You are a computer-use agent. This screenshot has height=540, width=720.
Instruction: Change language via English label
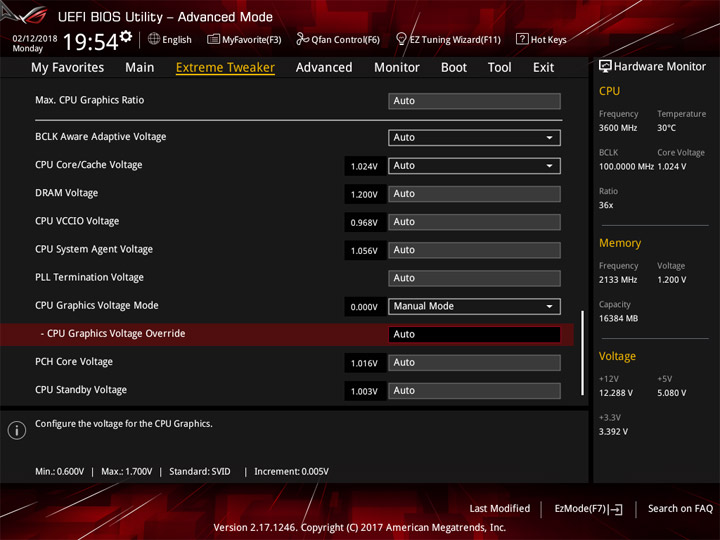point(177,39)
